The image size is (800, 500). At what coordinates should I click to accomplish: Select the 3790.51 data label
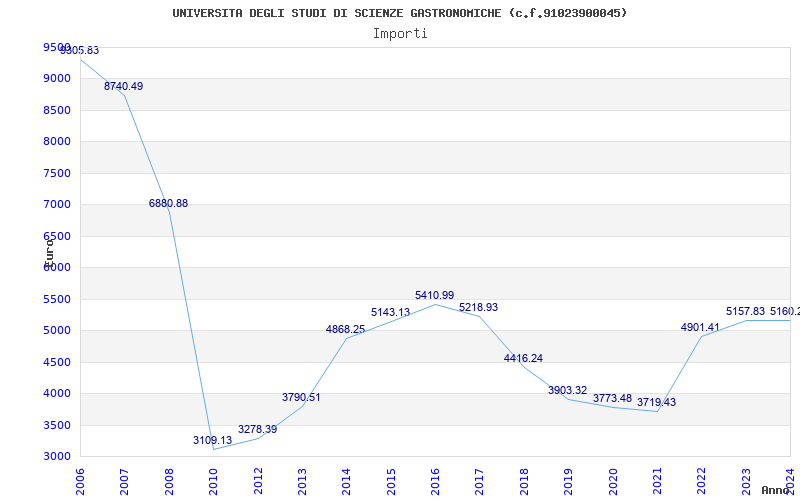pyautogui.click(x=301, y=397)
